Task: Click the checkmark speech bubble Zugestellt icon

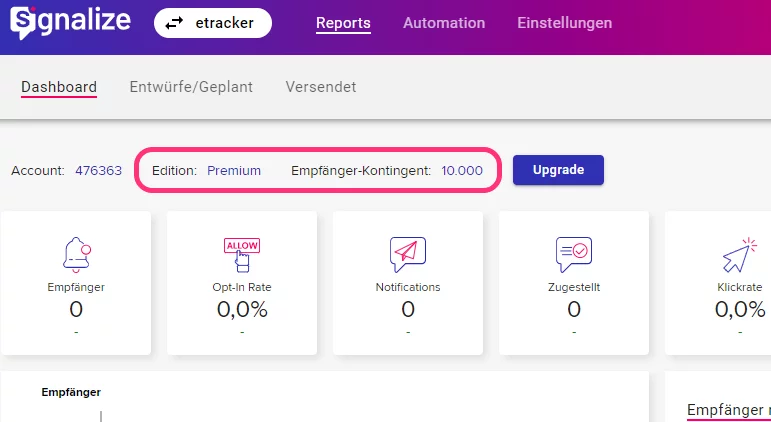Action: pos(574,255)
